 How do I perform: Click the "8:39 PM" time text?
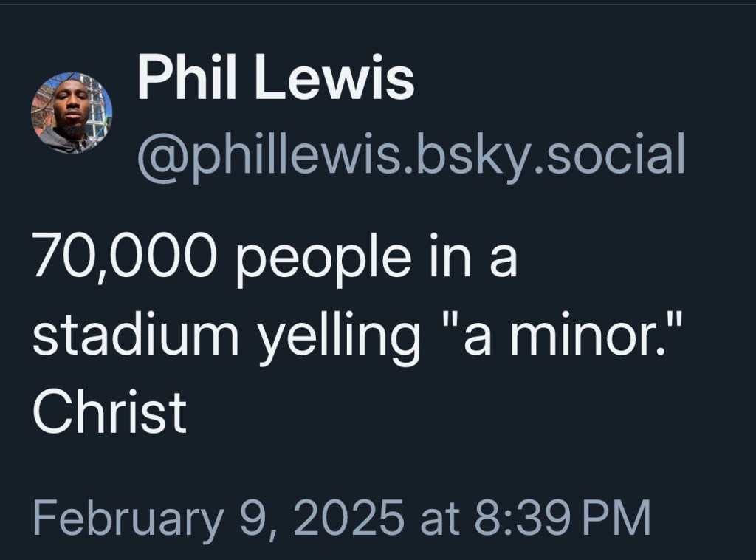click(562, 517)
